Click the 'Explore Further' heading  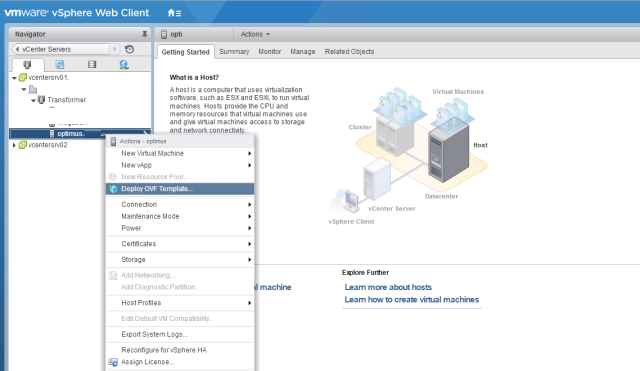(x=365, y=273)
